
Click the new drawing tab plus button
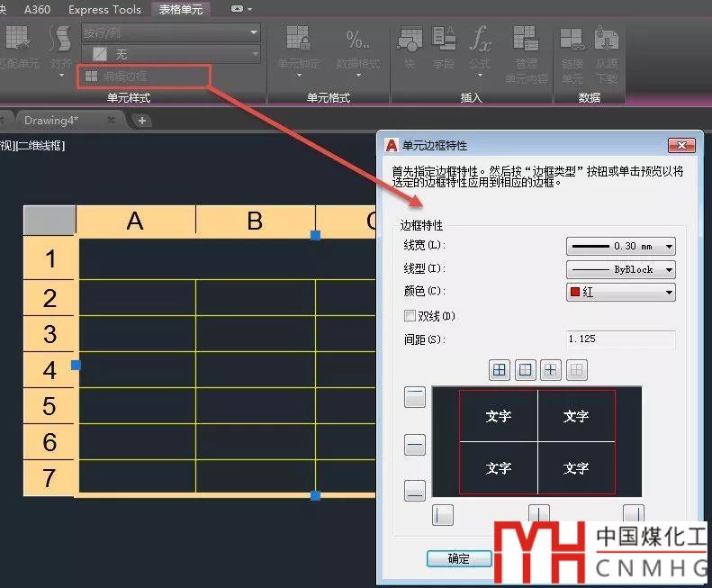click(x=141, y=120)
